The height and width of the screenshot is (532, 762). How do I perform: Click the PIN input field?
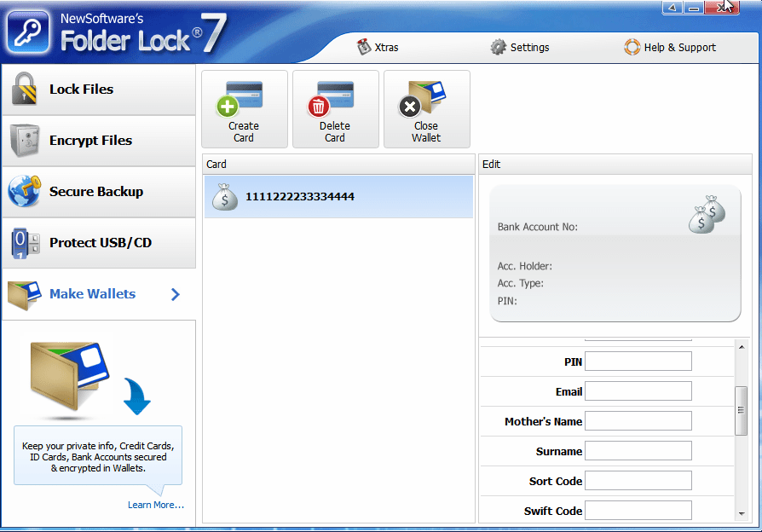pos(638,361)
